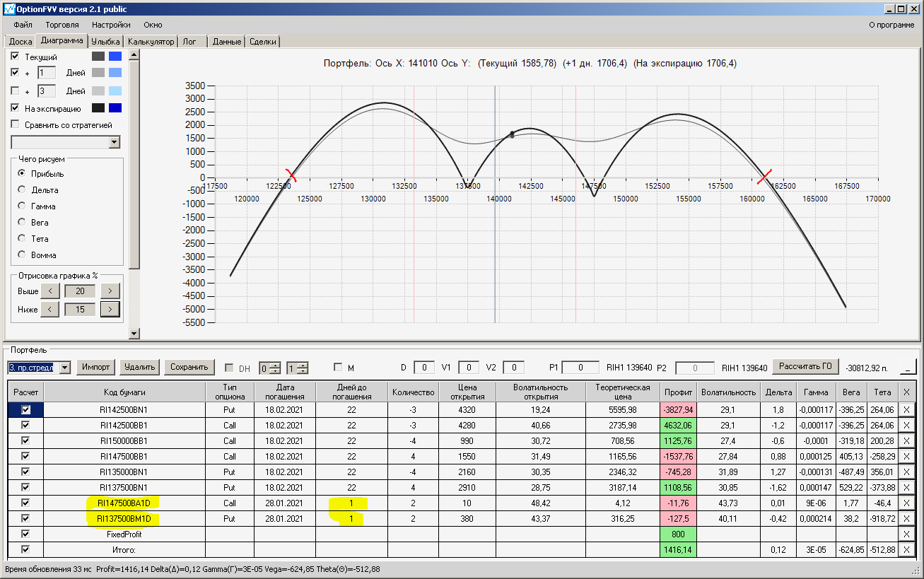Screen dimensions: 924x579
Task: Switch to the Калькулятор tab
Action: point(151,42)
